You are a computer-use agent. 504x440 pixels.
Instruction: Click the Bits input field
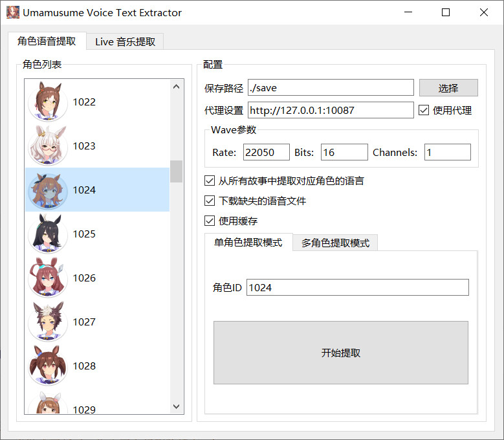[344, 152]
